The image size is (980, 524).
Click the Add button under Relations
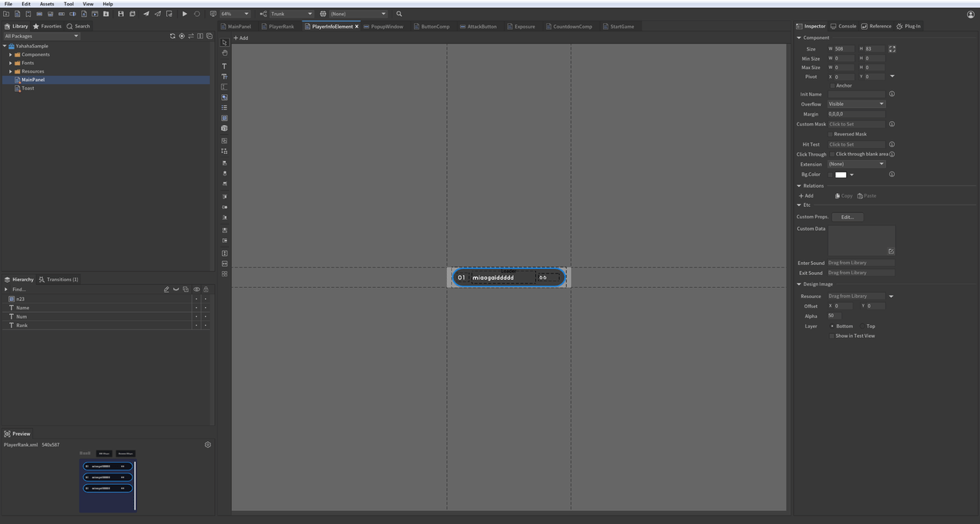point(806,196)
